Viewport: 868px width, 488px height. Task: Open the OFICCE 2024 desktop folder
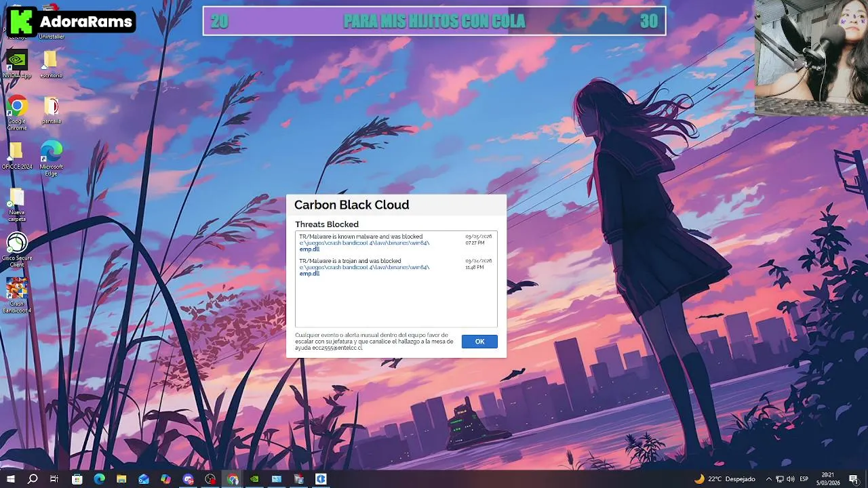[x=17, y=155]
